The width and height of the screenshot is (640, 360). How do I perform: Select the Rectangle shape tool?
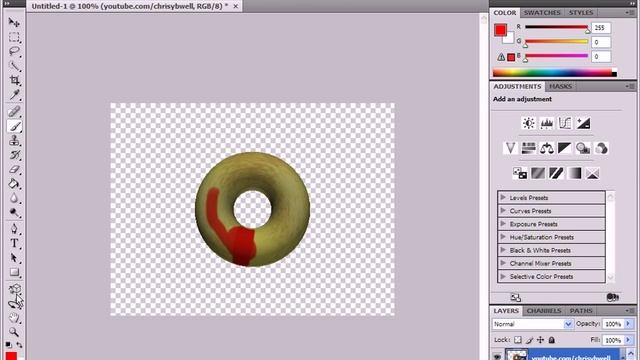[14, 272]
